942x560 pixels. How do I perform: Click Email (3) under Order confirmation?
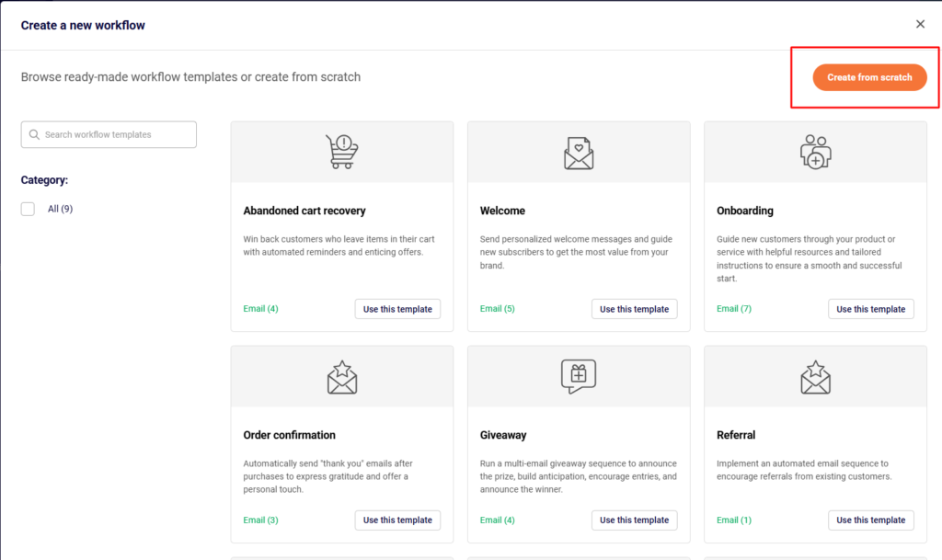[260, 520]
